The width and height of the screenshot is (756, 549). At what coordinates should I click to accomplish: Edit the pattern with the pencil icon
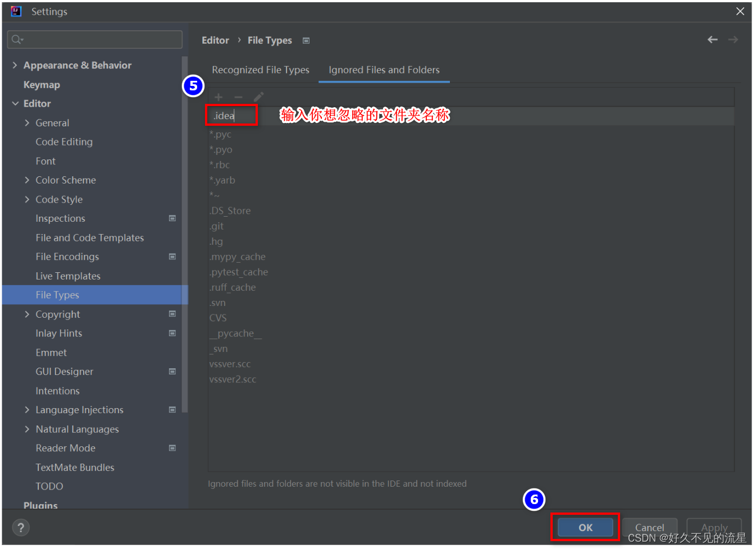pyautogui.click(x=258, y=97)
